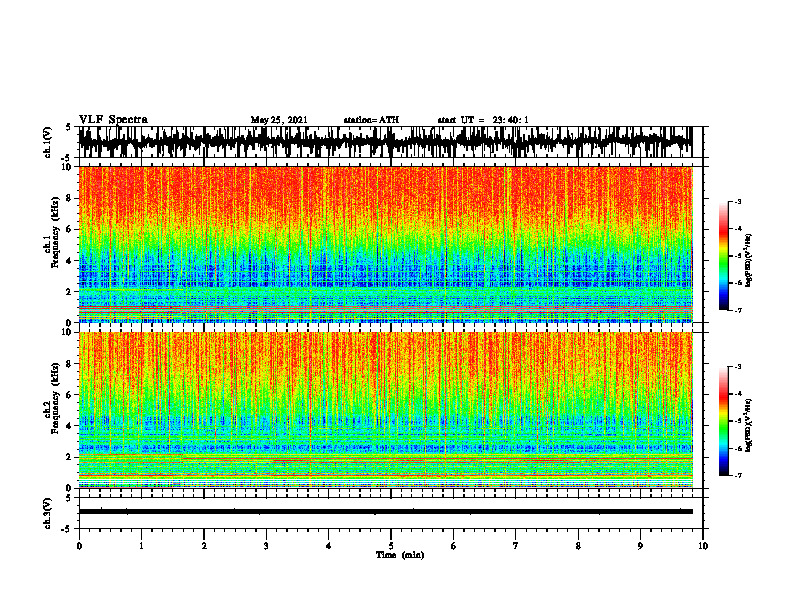Viewport: 792px width, 612px height.
Task: Click time axis tick label "7"
Action: [x=516, y=546]
